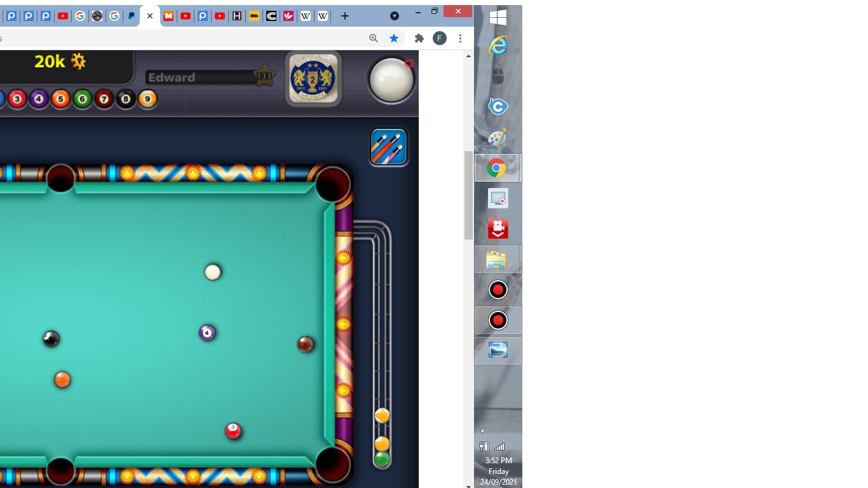Open Paint from the taskbar
Viewport: 868px width, 488px height.
click(x=498, y=137)
